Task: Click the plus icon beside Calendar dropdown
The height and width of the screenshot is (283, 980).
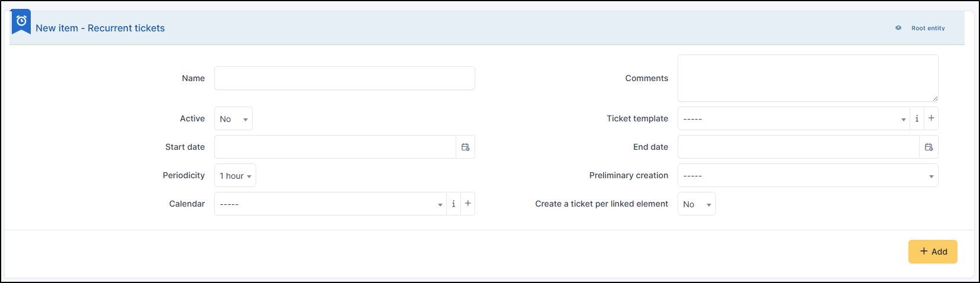Action: (x=468, y=204)
